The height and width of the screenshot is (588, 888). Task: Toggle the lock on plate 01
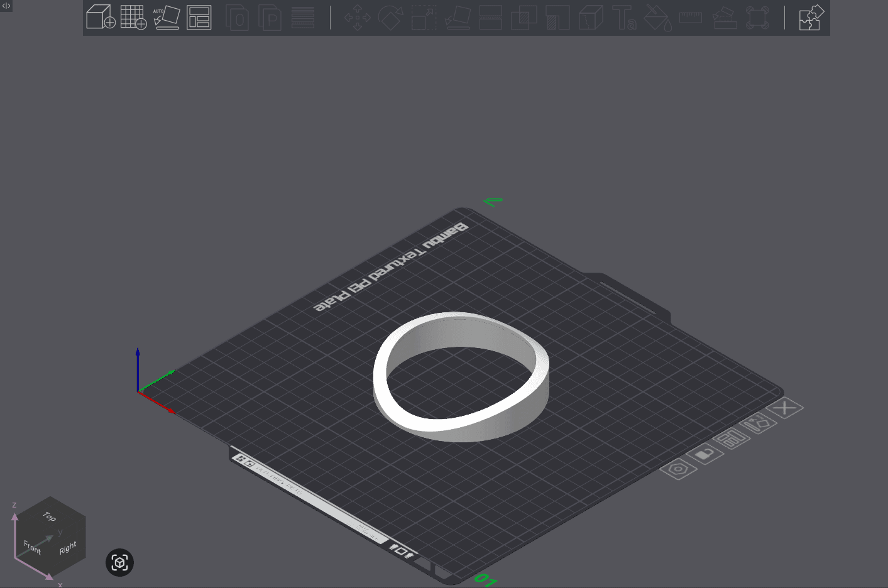tap(705, 453)
